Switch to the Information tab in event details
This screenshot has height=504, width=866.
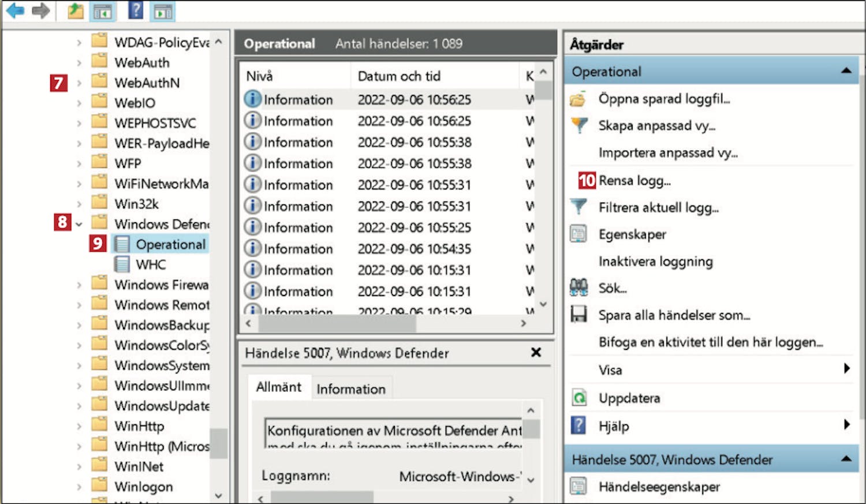click(x=350, y=389)
